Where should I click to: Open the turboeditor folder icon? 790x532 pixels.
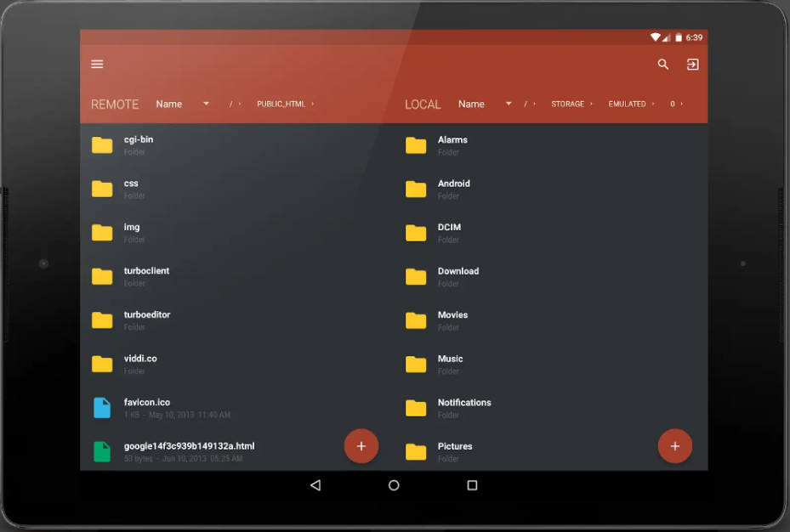[102, 320]
